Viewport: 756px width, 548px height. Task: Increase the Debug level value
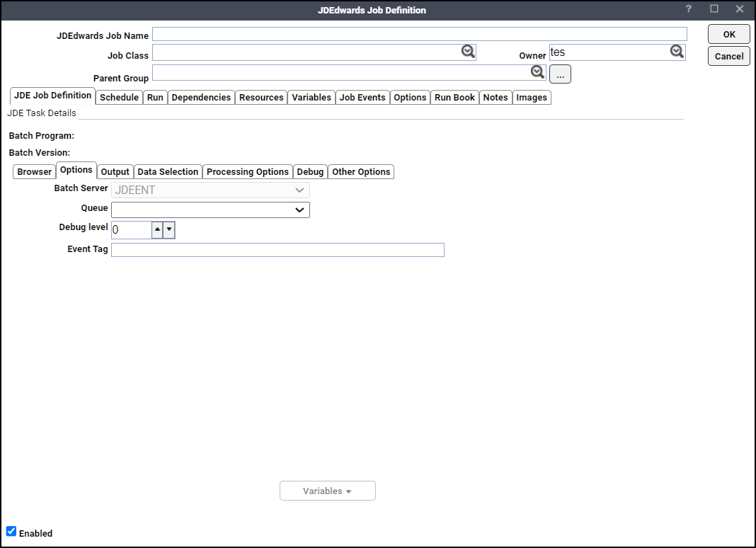pos(158,229)
